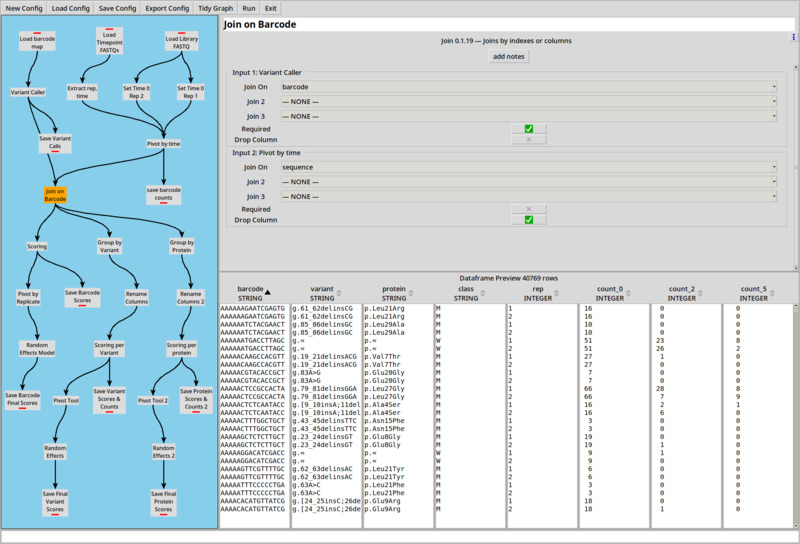800x544 pixels.
Task: Select the Extract rep, time node
Action: click(82, 92)
